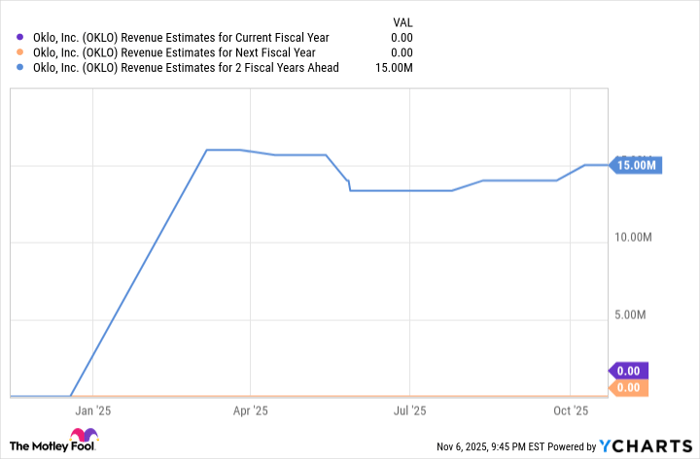Click the Jan '25 x-axis label
Viewport: 700px width, 459px height.
(x=93, y=411)
